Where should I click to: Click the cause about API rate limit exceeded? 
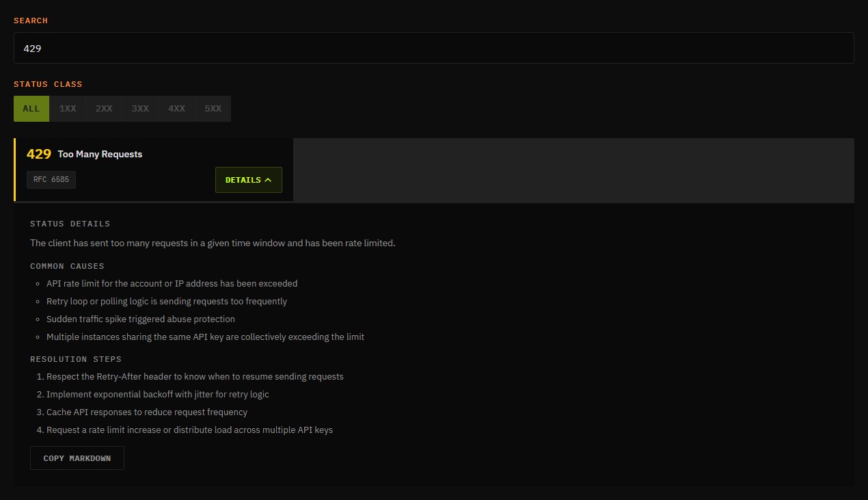[x=172, y=283]
